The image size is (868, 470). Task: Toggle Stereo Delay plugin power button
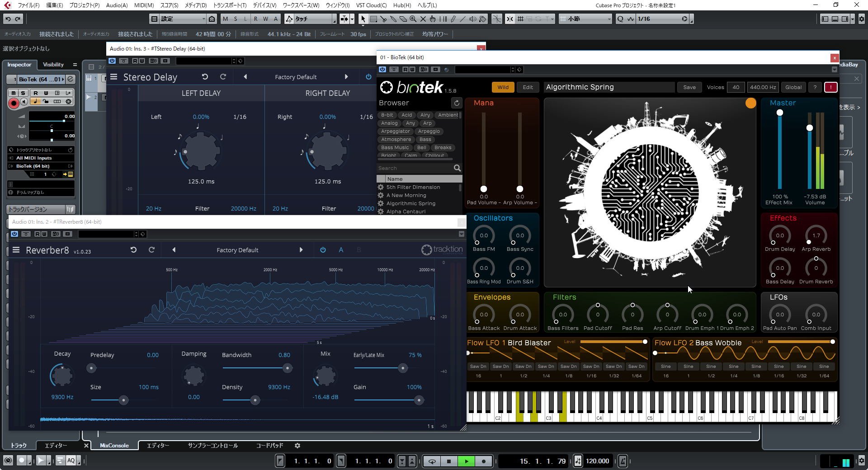point(368,77)
